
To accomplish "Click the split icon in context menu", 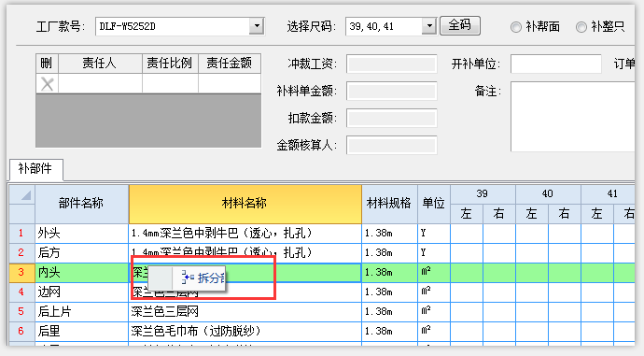I will tap(189, 278).
